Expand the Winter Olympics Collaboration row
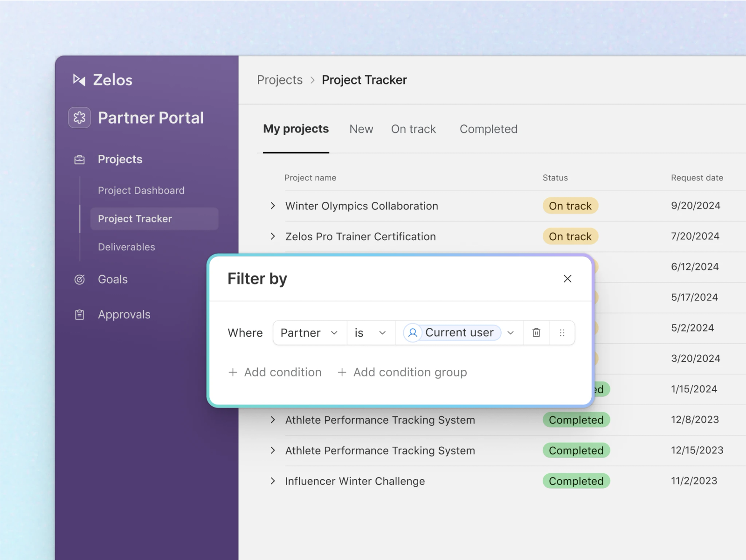746x560 pixels. [273, 206]
